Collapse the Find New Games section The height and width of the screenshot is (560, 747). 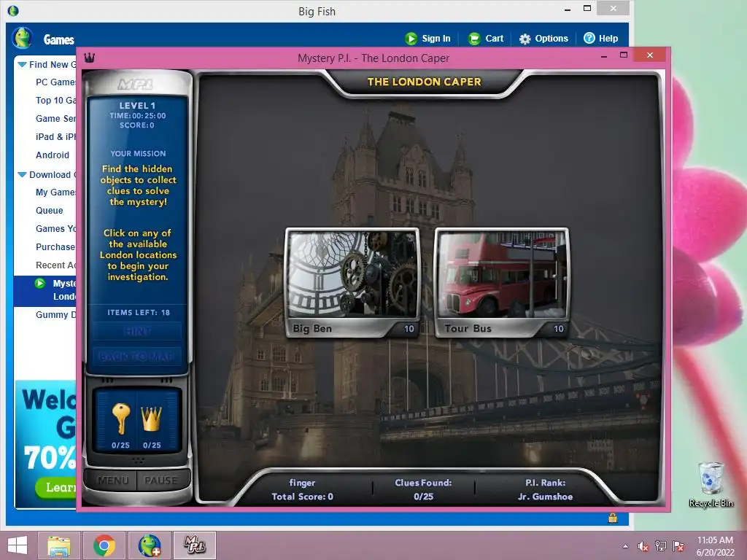(22, 64)
